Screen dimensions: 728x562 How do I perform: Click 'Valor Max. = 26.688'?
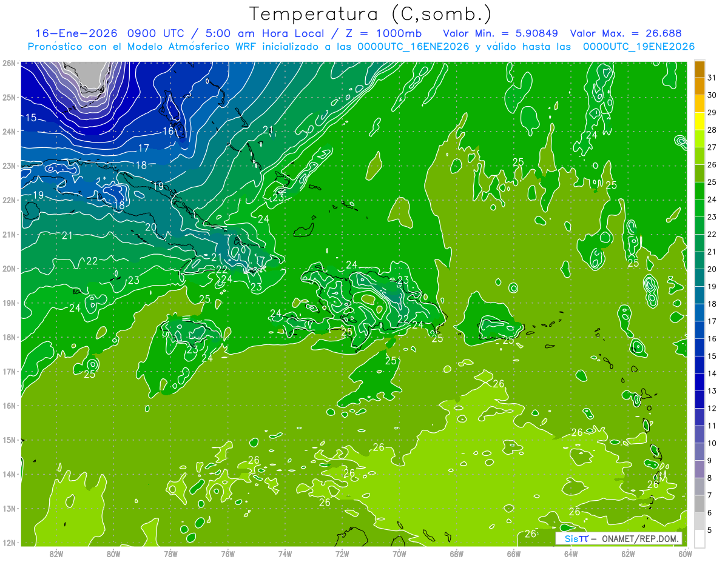(627, 33)
